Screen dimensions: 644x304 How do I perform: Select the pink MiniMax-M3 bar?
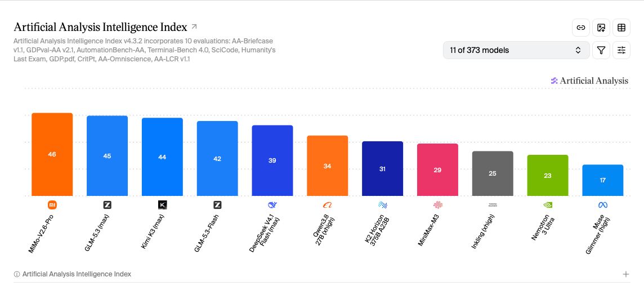pyautogui.click(x=437, y=169)
